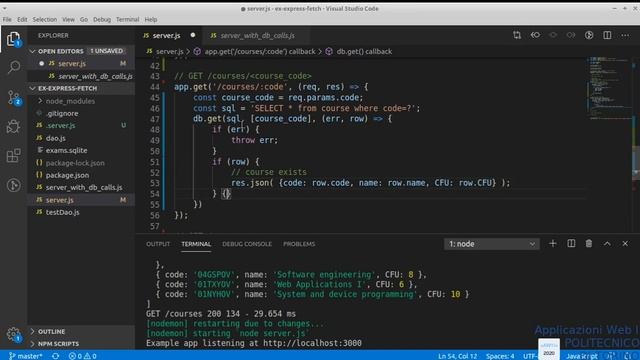Click the compare changes icon in editor toolbar
This screenshot has width=640, height=360.
point(517,35)
